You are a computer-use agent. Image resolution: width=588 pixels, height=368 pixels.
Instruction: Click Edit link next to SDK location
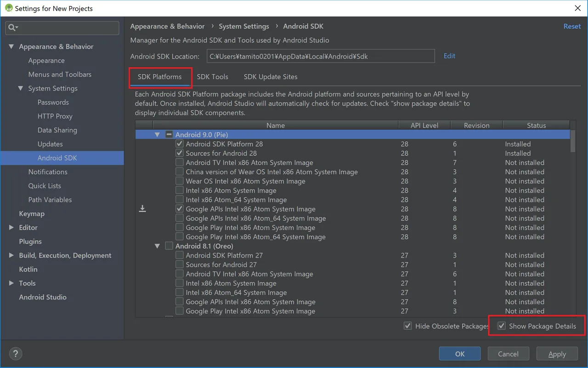[x=449, y=56]
